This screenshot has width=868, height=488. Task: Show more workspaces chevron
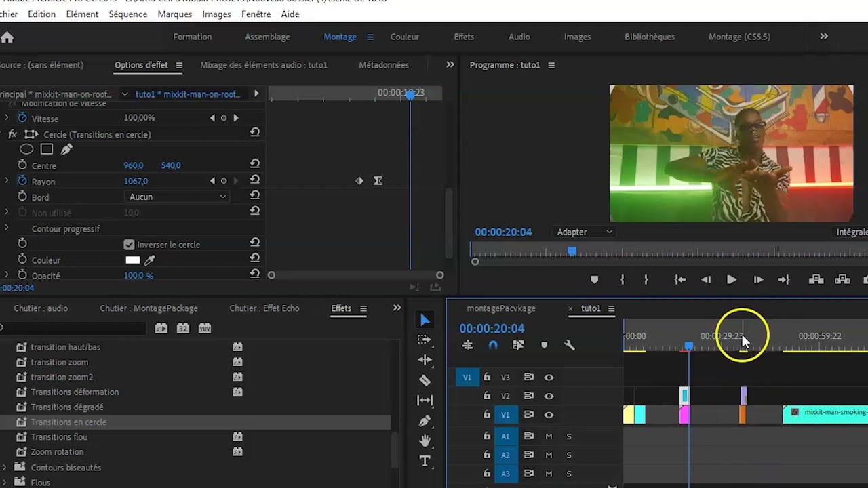(x=824, y=37)
